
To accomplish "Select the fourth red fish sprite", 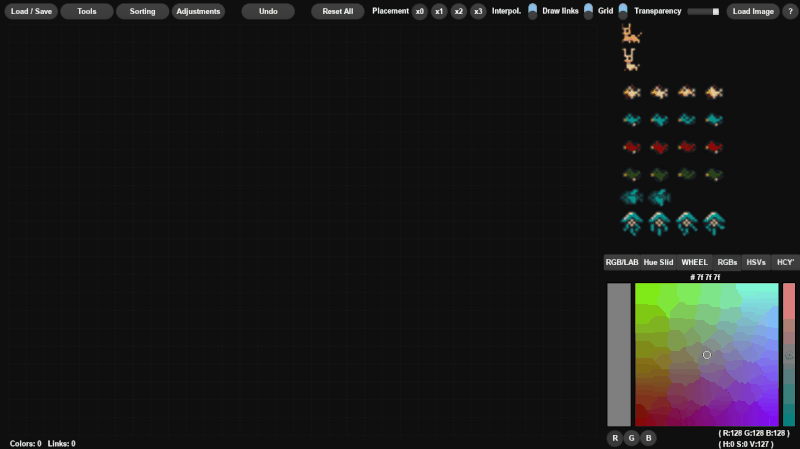I will pos(714,147).
